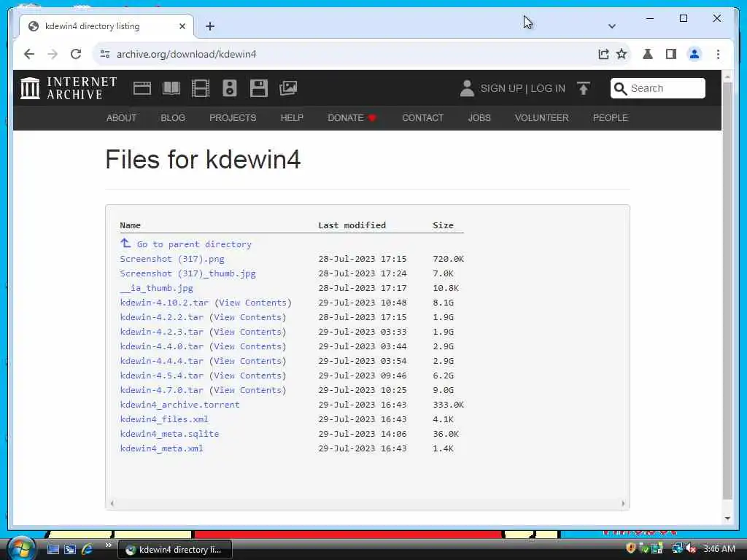Toggle the browser side panel
Screen dimensions: 747x560
(671, 54)
